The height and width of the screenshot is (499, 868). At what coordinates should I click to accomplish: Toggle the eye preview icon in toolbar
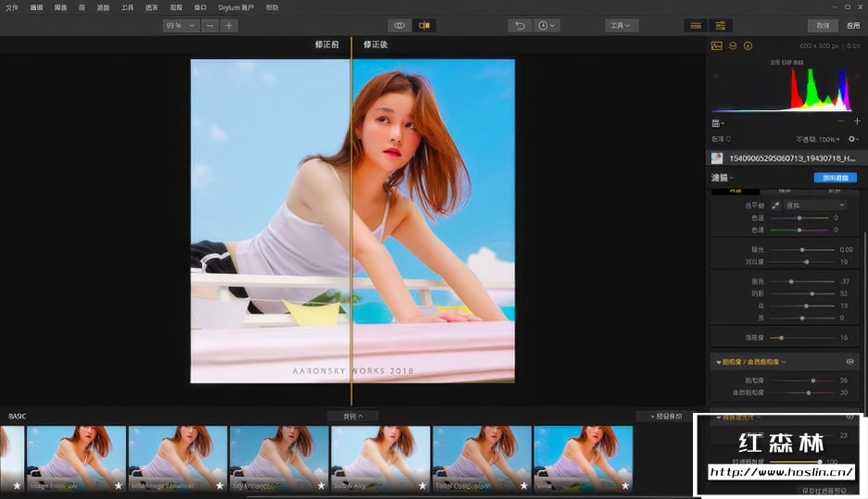pyautogui.click(x=399, y=25)
